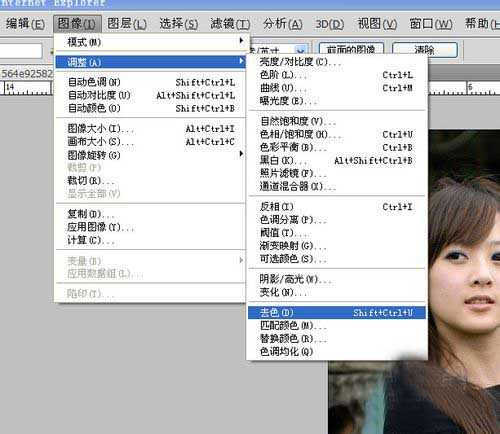The image size is (500, 434).
Task: Click the 清除 button
Action: (425, 50)
